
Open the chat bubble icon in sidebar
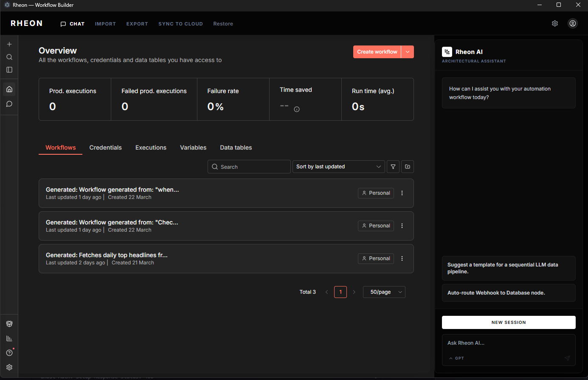tap(9, 104)
